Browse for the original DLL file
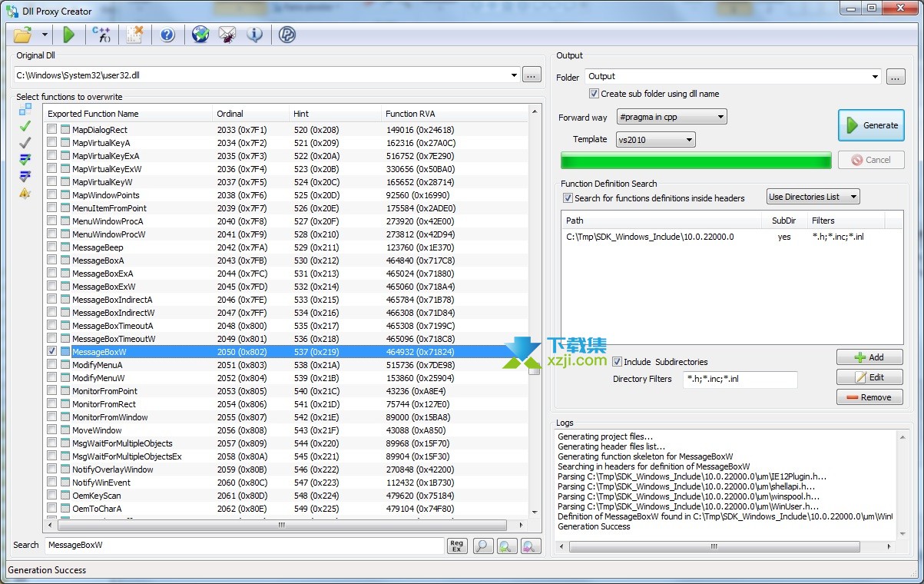The width and height of the screenshot is (924, 584). click(x=532, y=75)
